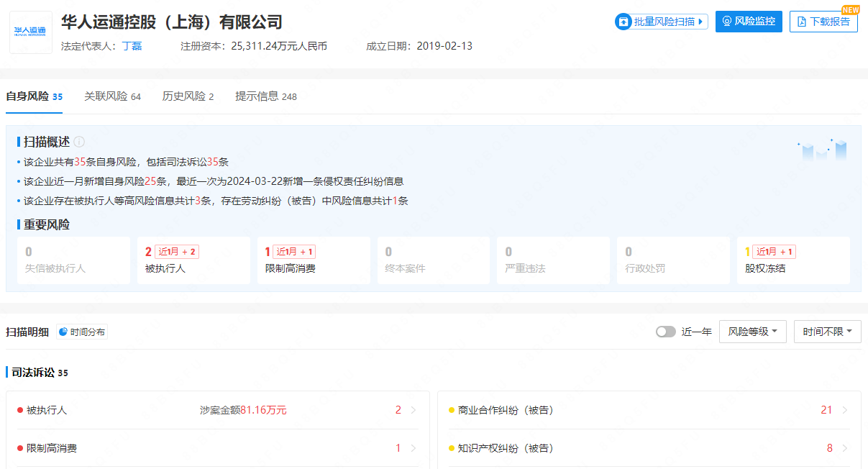The image size is (868, 469).
Task: Click yellow dot icon beside 商业合作纠纷 row
Action: pos(452,410)
